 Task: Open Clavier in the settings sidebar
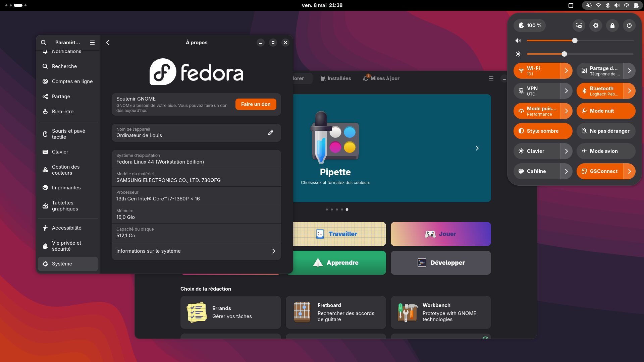click(68, 152)
